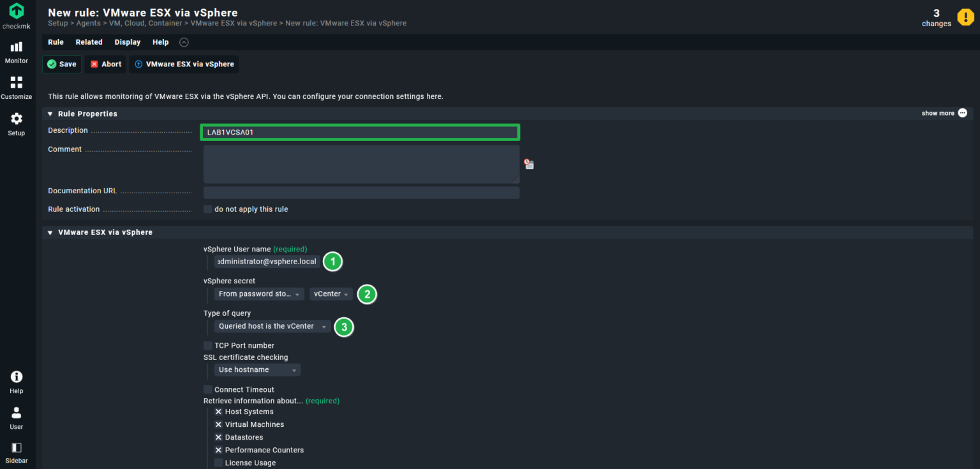The height and width of the screenshot is (469, 980).
Task: Click the yellow changes warning icon
Action: tap(965, 17)
